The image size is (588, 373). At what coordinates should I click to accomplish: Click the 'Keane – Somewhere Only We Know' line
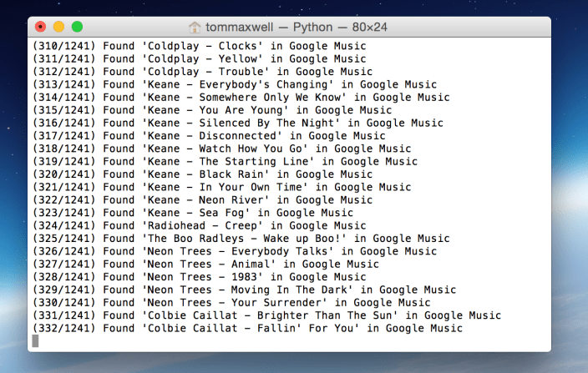[241, 97]
